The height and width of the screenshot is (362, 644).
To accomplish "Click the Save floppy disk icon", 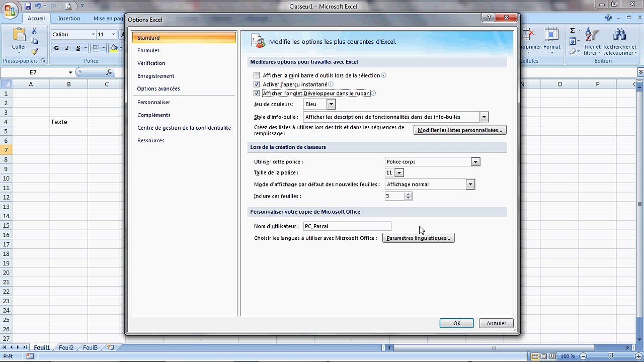I will click(28, 6).
